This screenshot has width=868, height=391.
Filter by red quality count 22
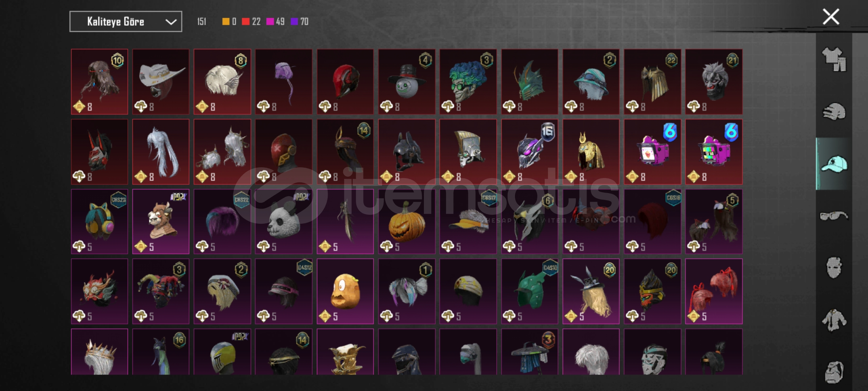[251, 22]
